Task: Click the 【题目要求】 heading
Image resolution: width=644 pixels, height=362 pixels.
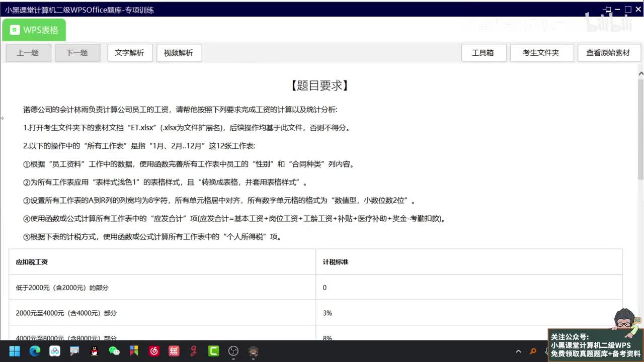Action: pos(319,85)
